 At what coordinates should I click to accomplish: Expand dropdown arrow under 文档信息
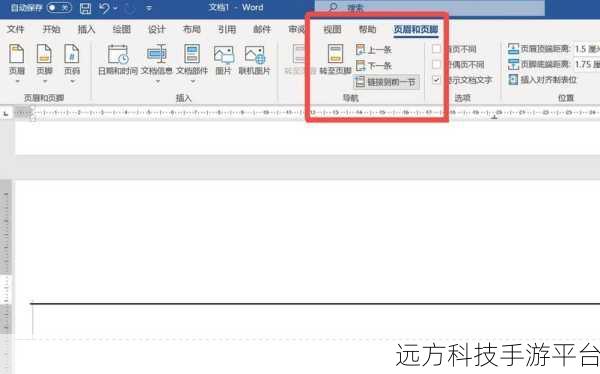(157, 81)
